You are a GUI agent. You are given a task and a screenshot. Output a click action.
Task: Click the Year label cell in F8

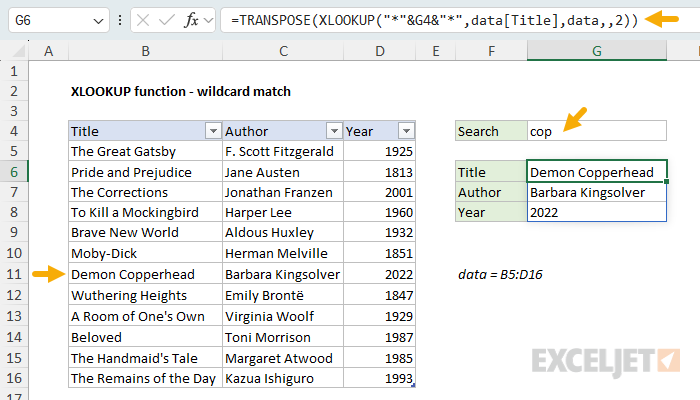(491, 212)
